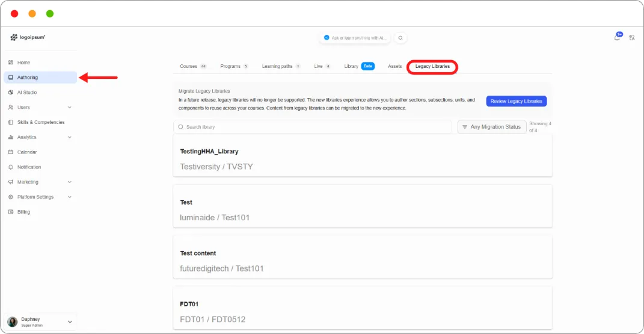Click the logoipsum logo

coord(28,37)
